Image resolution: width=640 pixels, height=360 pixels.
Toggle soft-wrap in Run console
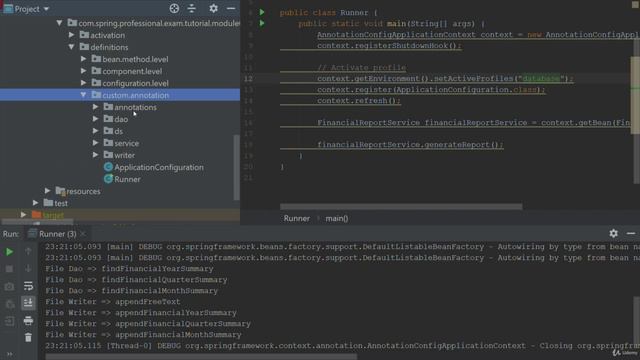click(28, 286)
